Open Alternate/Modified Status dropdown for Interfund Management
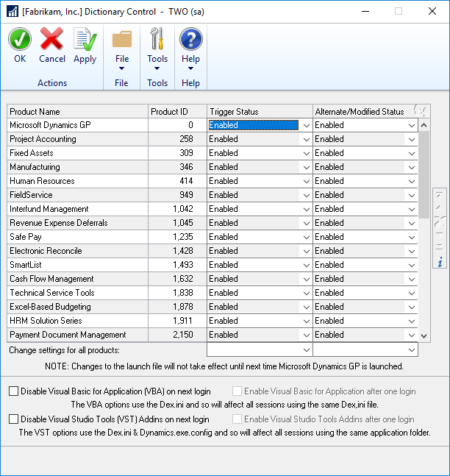 [x=412, y=209]
